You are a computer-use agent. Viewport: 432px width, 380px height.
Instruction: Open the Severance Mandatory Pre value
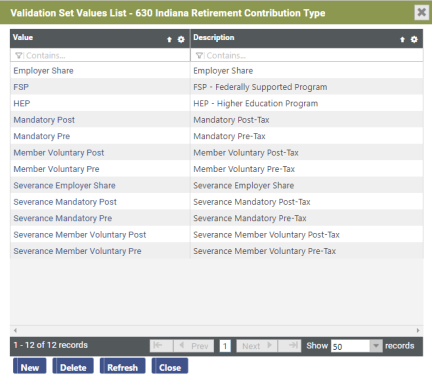[x=63, y=218]
